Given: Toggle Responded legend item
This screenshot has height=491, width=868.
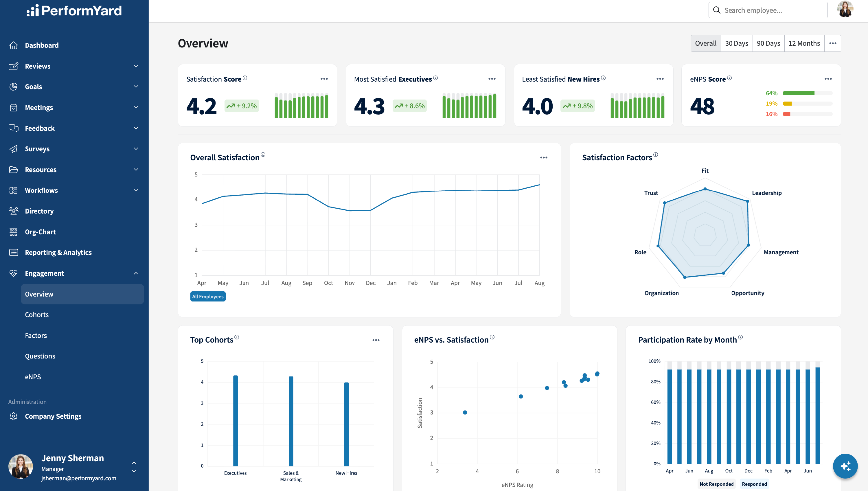Looking at the screenshot, I should click(754, 484).
